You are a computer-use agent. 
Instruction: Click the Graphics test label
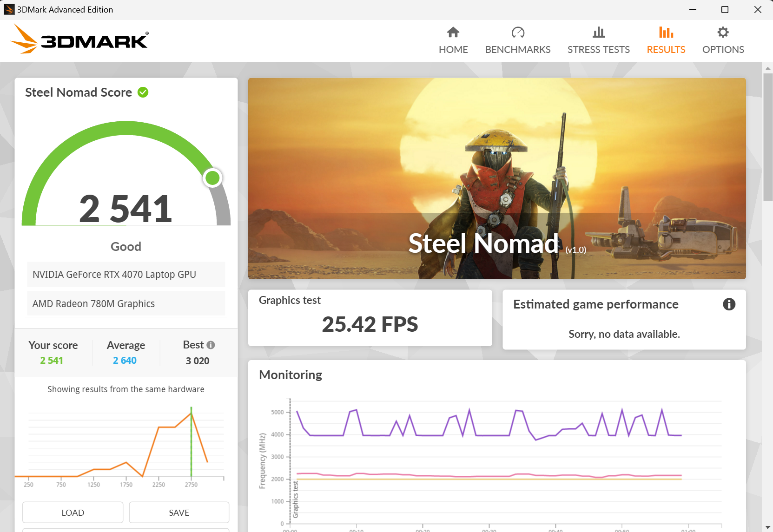coord(290,301)
